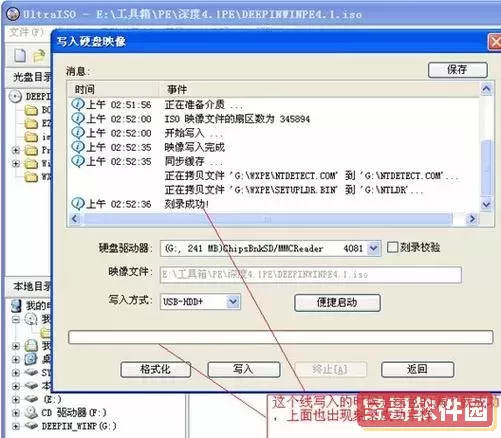The height and width of the screenshot is (438, 501).
Task: Close the 写入硬盘映像 dialog
Action: click(495, 42)
